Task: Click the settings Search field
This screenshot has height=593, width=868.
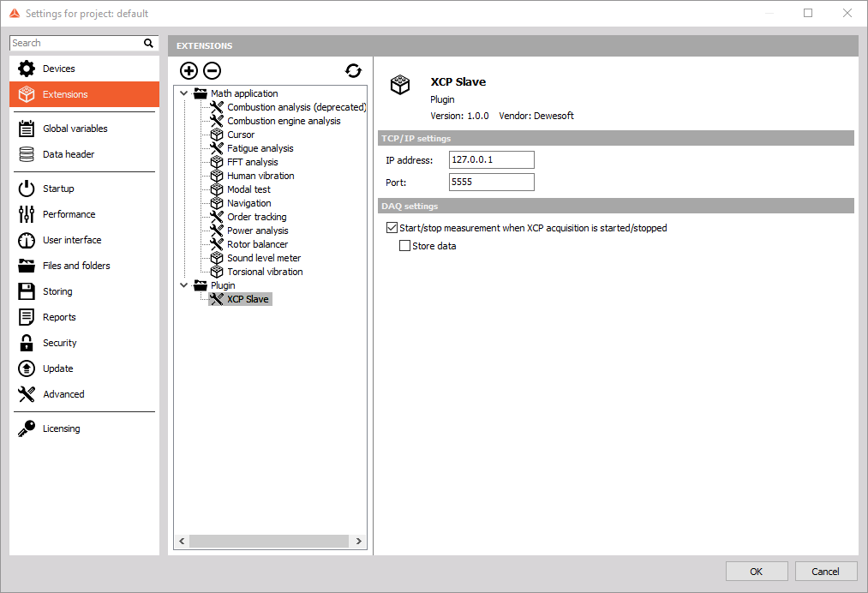Action: click(x=76, y=43)
